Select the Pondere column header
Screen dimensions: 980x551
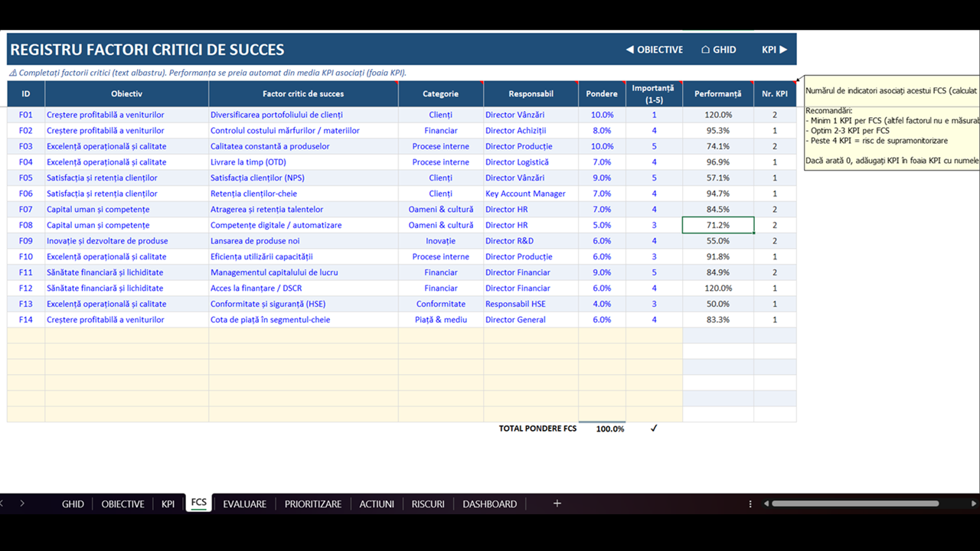[x=602, y=94]
